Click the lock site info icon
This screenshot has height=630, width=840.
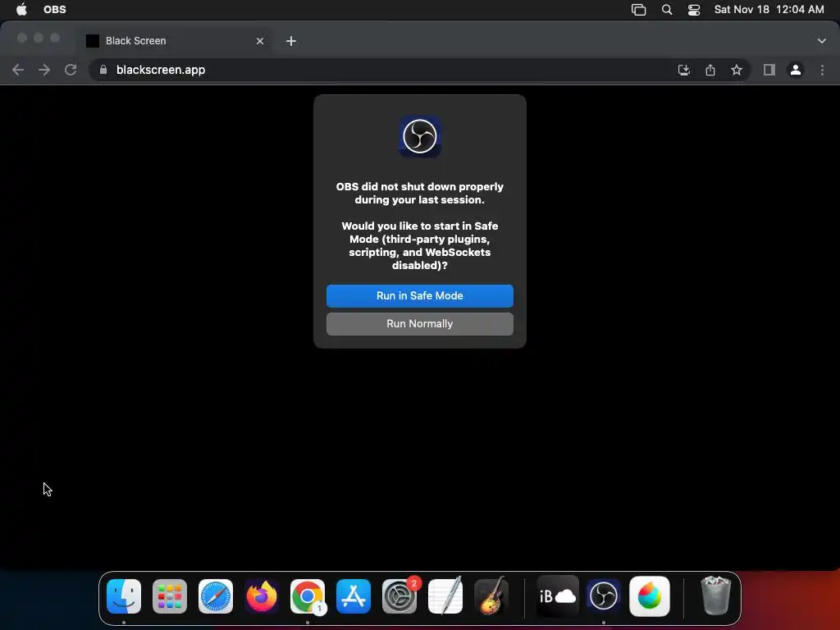(x=103, y=70)
